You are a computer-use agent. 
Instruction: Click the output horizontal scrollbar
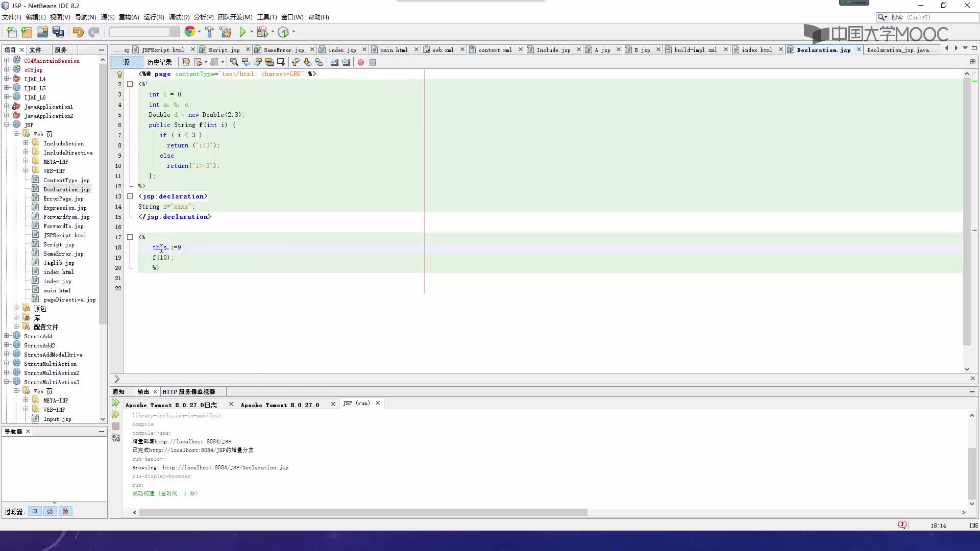click(x=363, y=512)
